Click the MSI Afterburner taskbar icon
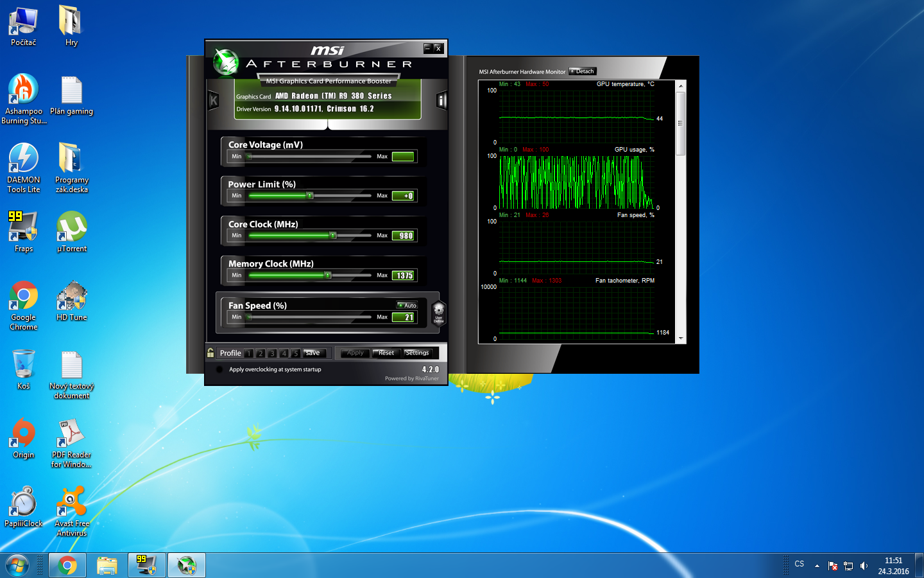This screenshot has width=924, height=578. click(187, 565)
